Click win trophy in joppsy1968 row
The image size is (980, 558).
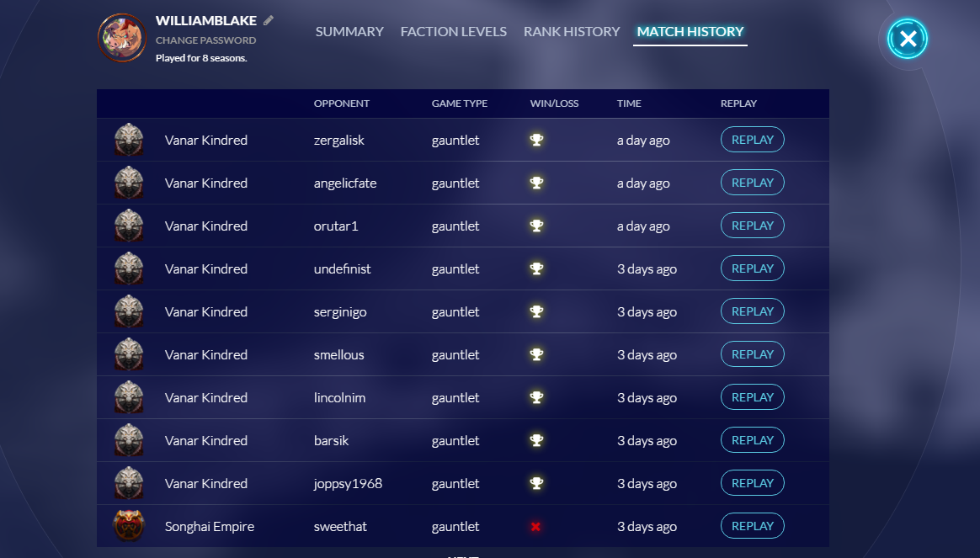point(536,483)
